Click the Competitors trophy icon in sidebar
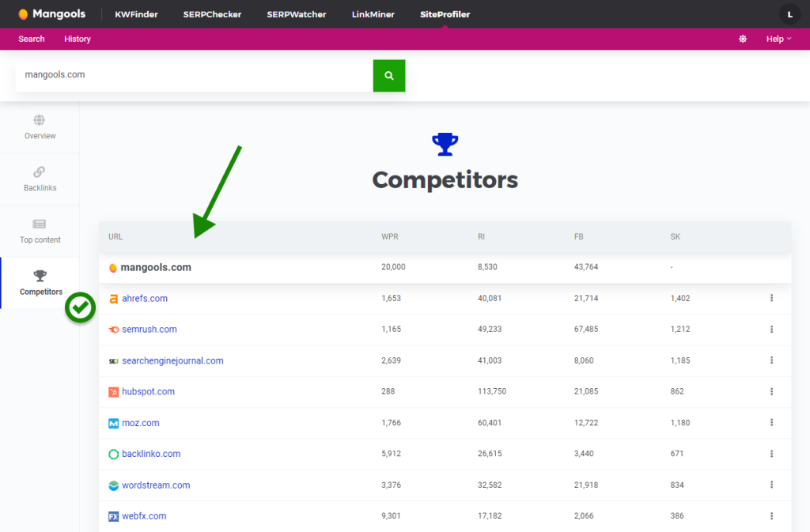Viewport: 810px width, 532px height. tap(39, 276)
